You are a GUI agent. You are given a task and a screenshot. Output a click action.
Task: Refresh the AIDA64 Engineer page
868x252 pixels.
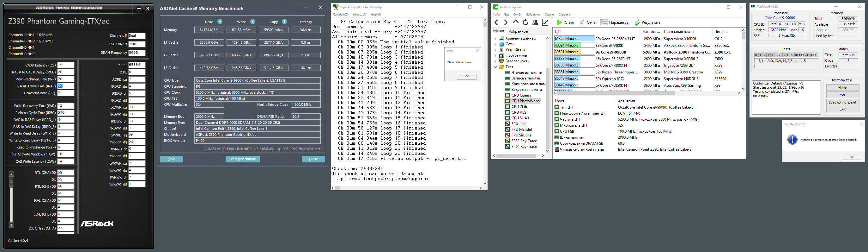525,22
